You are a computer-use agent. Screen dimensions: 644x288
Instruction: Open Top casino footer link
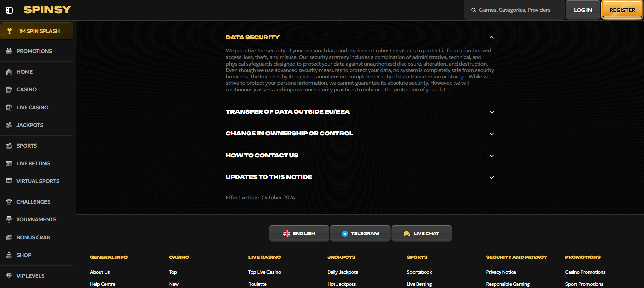(x=173, y=272)
